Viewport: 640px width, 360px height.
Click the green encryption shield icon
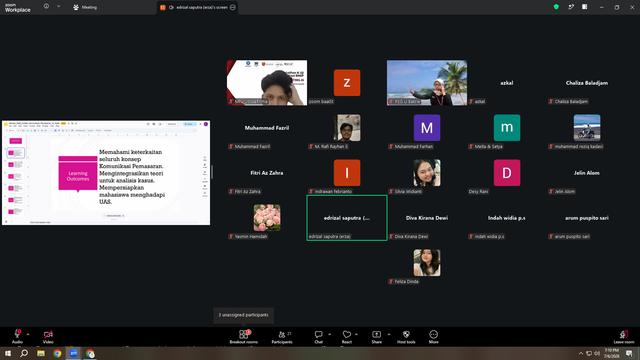pyautogui.click(x=556, y=7)
